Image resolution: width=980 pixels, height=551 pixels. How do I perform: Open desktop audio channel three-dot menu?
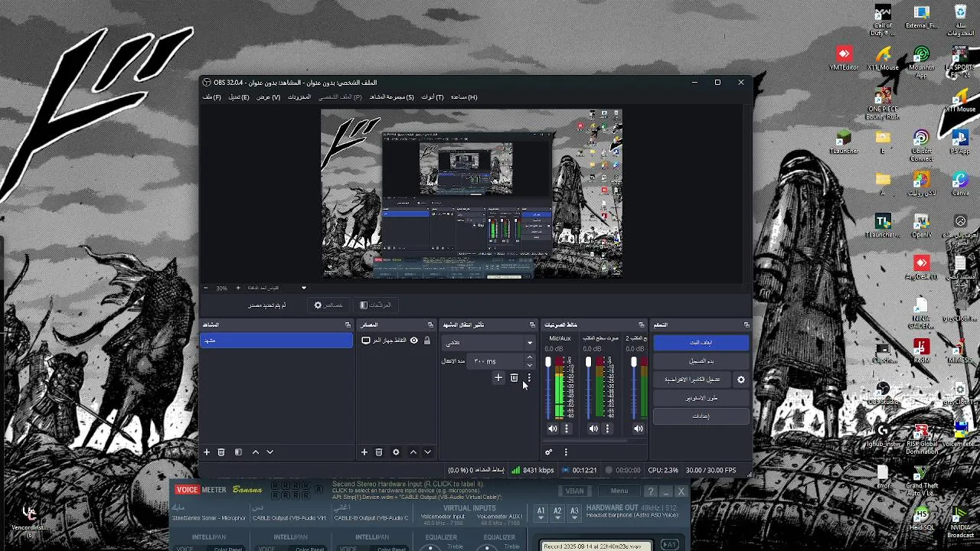[x=607, y=429]
